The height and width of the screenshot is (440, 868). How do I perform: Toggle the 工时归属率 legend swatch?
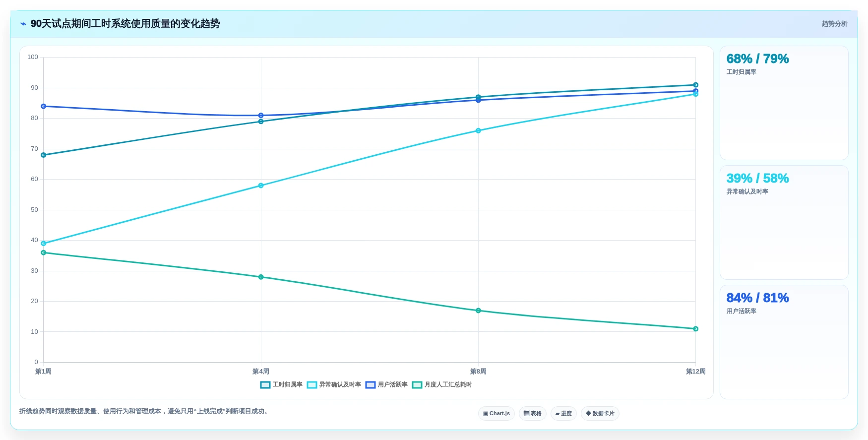pyautogui.click(x=265, y=385)
